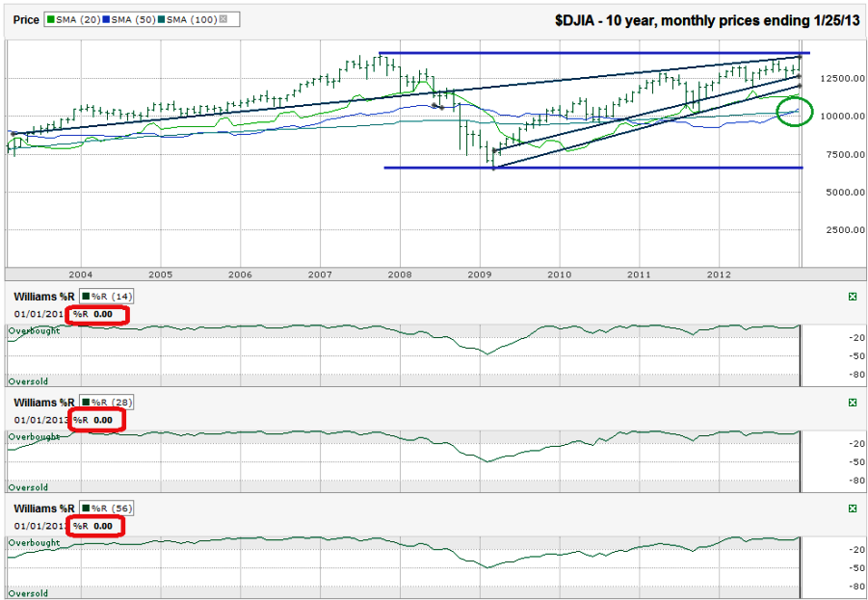Select the 2006 year label on the time axis
Viewport: 868px width, 600px height.
(240, 274)
